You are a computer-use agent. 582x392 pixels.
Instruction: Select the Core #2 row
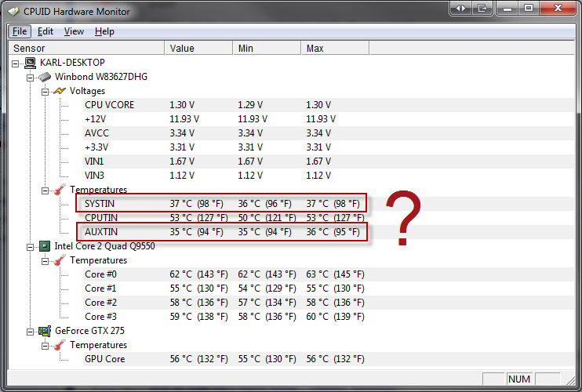(329, 303)
